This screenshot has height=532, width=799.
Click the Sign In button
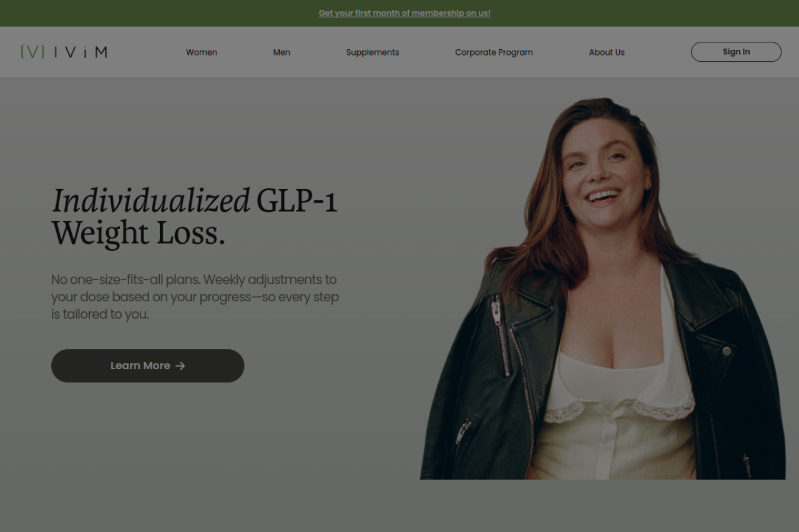pos(736,52)
